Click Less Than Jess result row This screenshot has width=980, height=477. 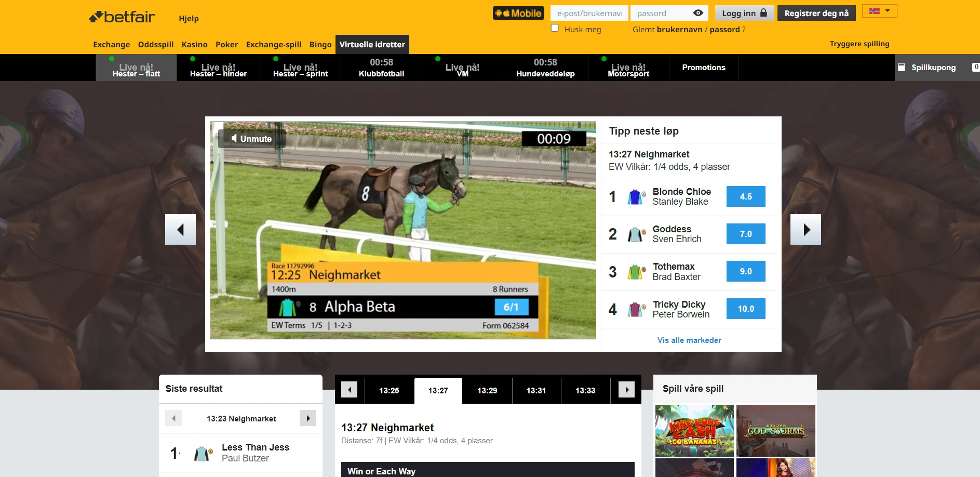(x=240, y=453)
